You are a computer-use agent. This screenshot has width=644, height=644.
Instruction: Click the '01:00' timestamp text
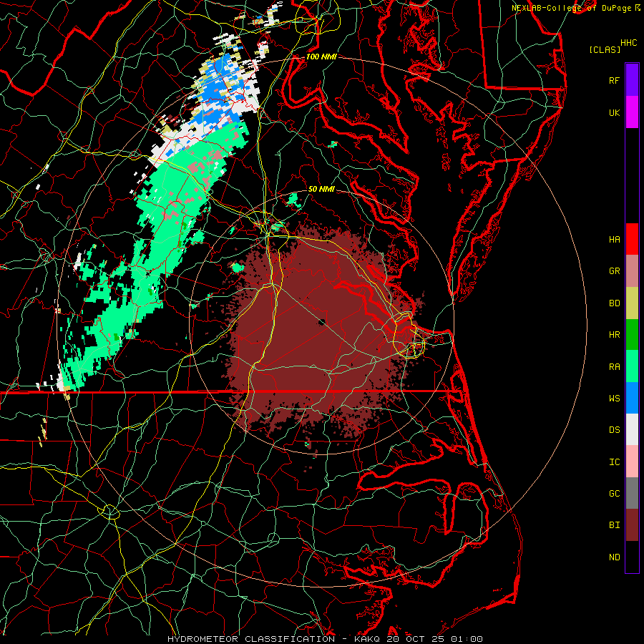coord(467,639)
